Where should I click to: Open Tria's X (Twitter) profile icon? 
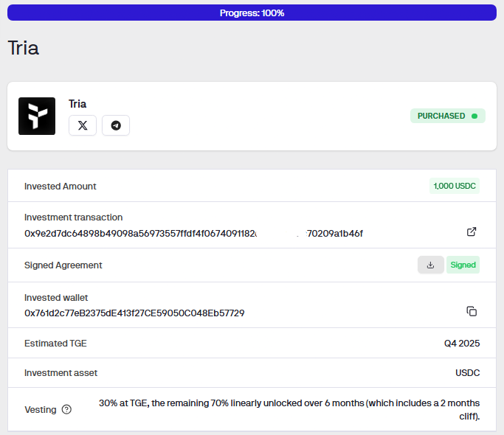[83, 125]
